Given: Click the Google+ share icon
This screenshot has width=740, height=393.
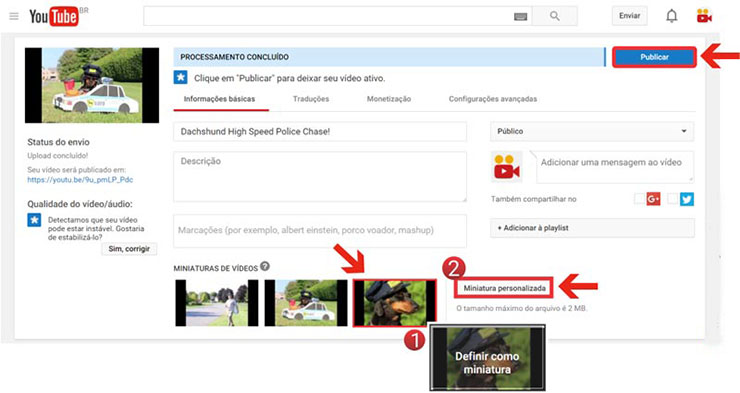Looking at the screenshot, I should (653, 199).
